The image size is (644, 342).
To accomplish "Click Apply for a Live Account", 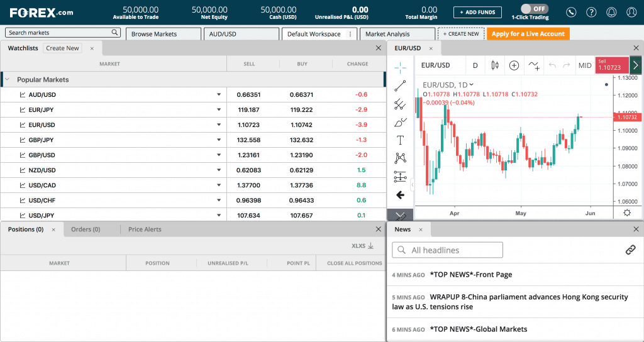I will [528, 34].
